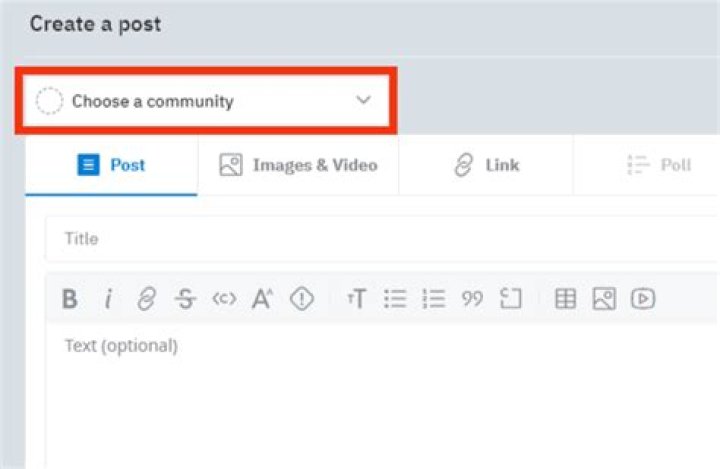720x469 pixels.
Task: Open the Choose a community dropdown
Action: point(205,101)
